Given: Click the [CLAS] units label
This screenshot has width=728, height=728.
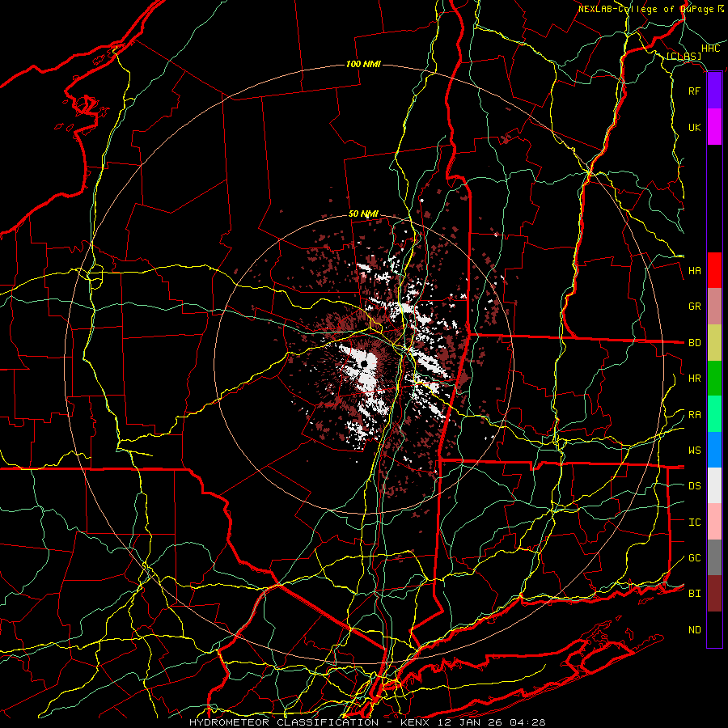Looking at the screenshot, I should (684, 57).
